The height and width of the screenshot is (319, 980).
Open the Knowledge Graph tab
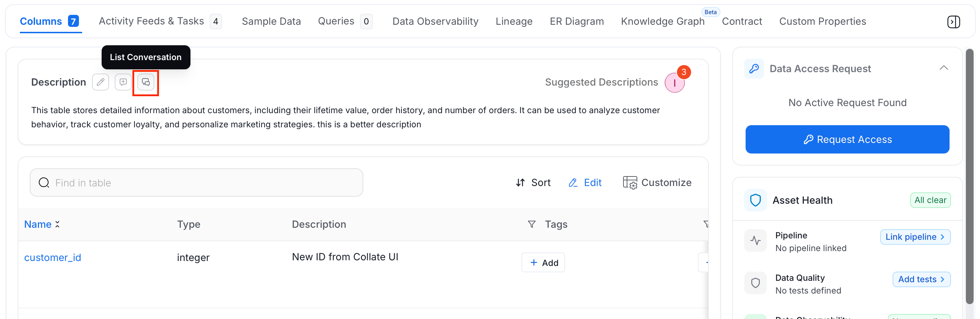(x=663, y=21)
